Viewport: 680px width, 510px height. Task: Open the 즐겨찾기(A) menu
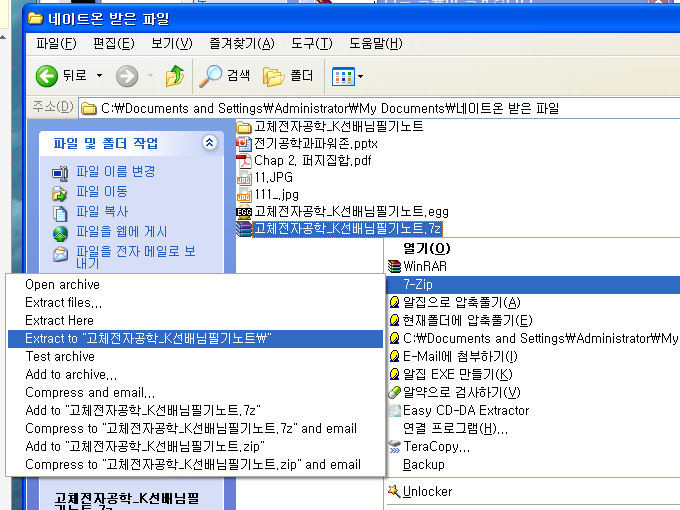[x=242, y=43]
